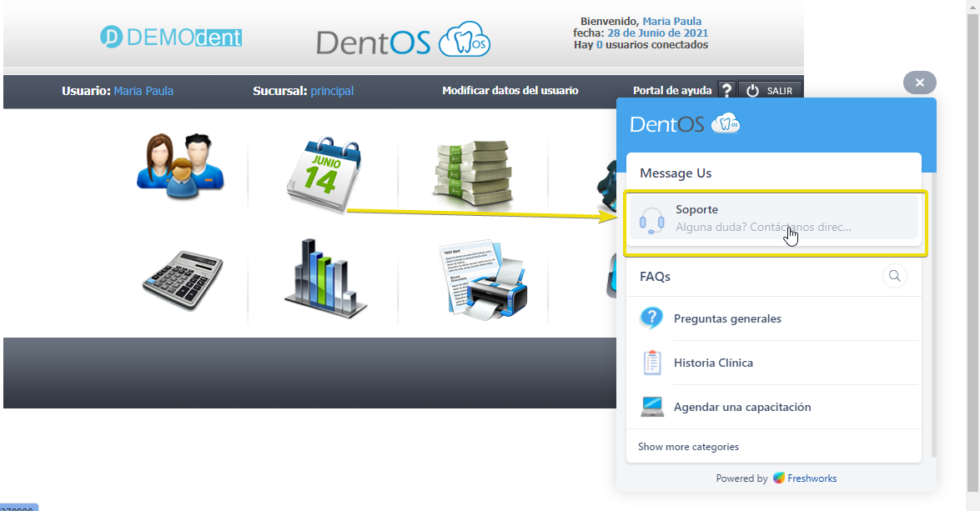The height and width of the screenshot is (511, 980).
Task: Click the Message Us heading
Action: coord(676,173)
